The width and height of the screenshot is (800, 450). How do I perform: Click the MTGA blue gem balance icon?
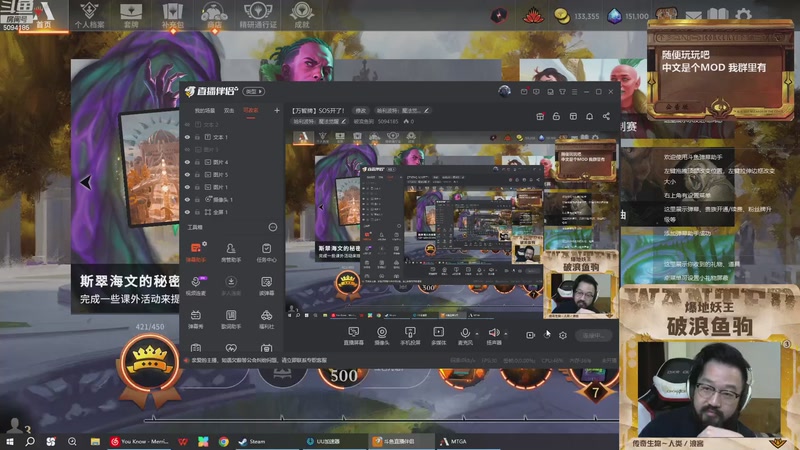point(614,16)
